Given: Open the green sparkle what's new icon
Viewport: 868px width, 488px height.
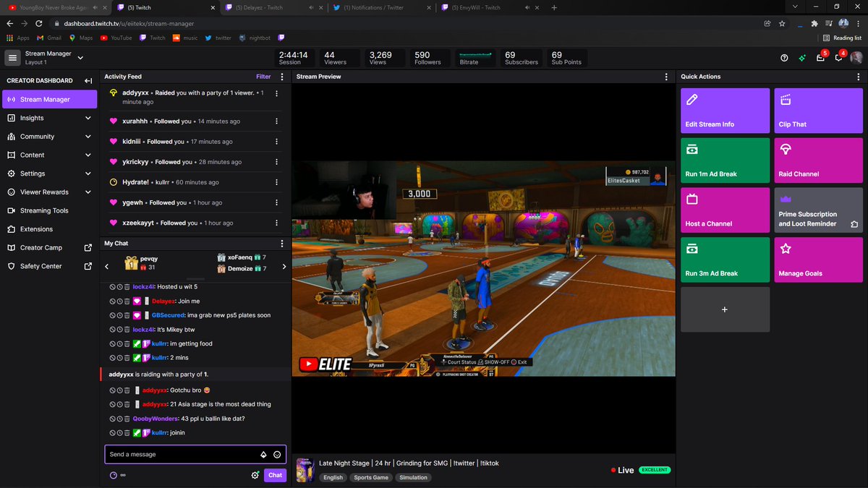Looking at the screenshot, I should pos(802,58).
